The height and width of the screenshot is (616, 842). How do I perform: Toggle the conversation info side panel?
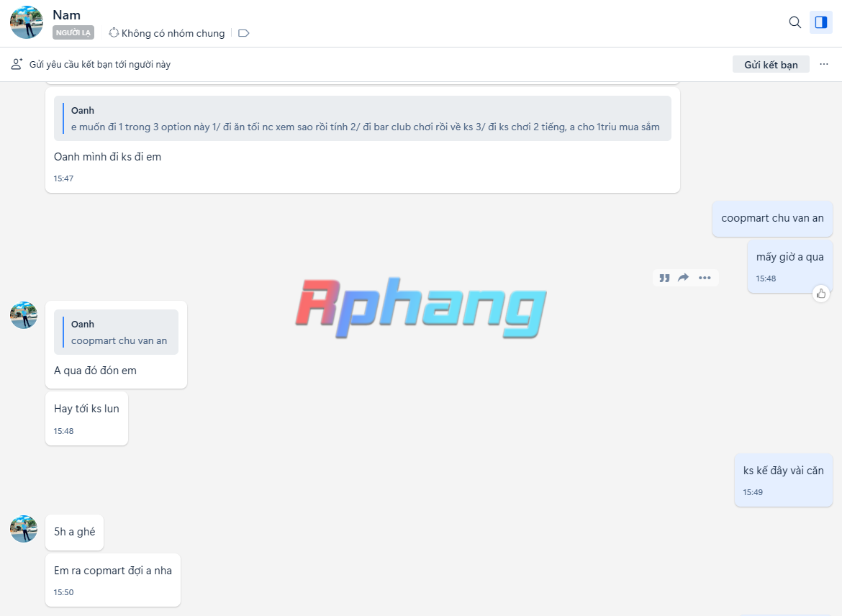point(820,22)
